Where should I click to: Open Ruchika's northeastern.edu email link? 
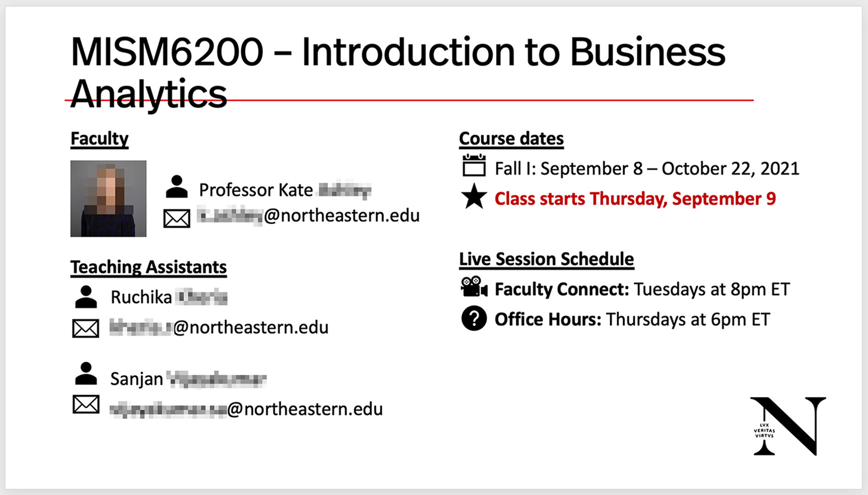[219, 327]
